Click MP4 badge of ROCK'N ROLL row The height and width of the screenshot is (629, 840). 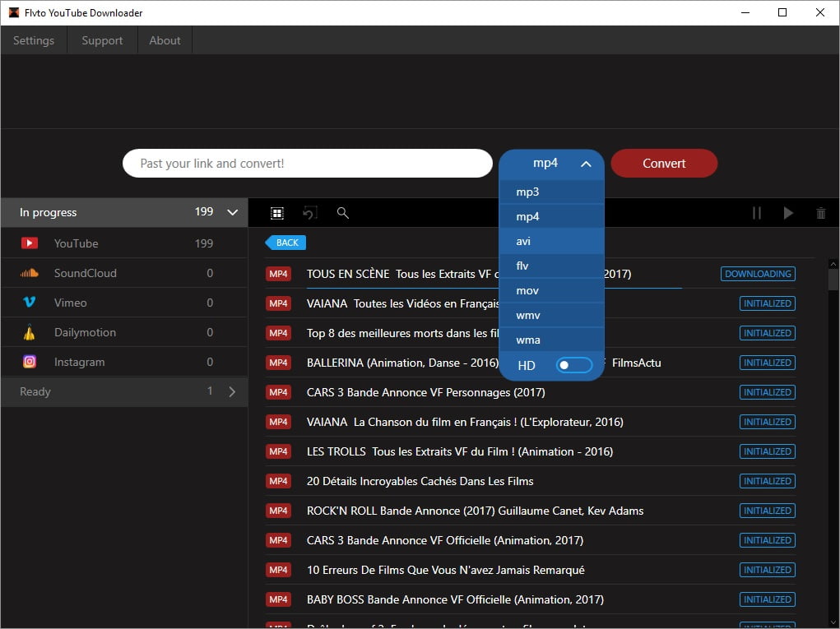click(279, 511)
